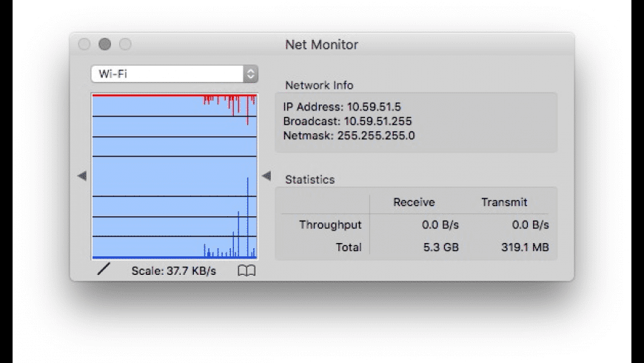Click the Broadcast 10.59.51.255 line
644x363 pixels.
pos(347,121)
